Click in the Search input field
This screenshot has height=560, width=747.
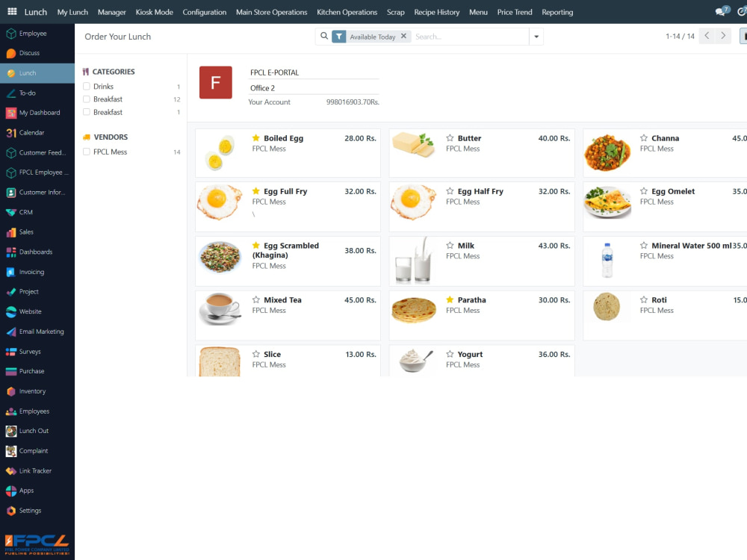(x=470, y=37)
